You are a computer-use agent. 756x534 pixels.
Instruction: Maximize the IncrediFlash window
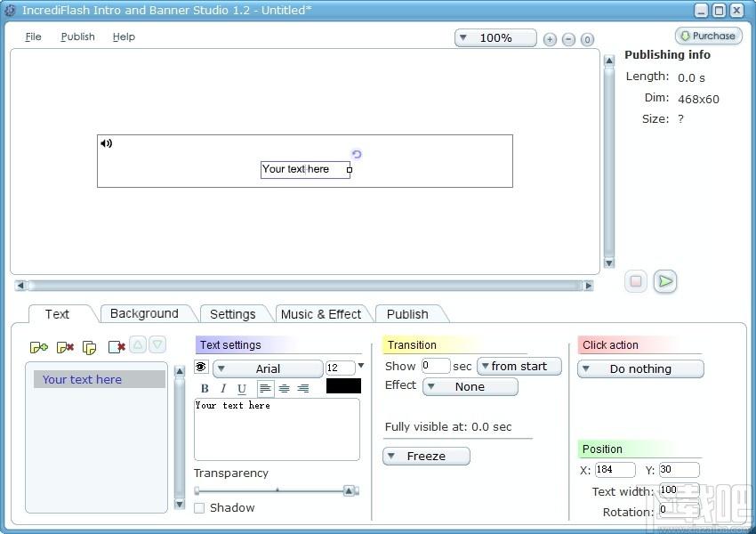coord(719,10)
